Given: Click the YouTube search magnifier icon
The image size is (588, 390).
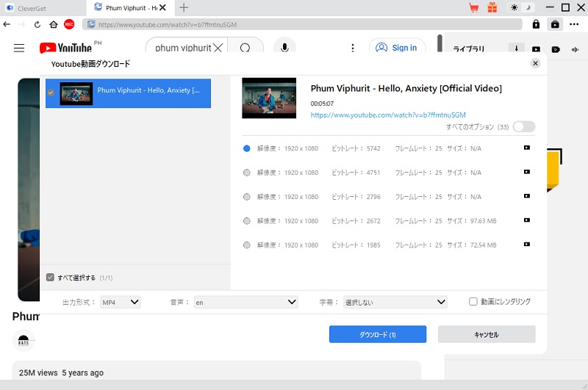Looking at the screenshot, I should click(x=245, y=48).
